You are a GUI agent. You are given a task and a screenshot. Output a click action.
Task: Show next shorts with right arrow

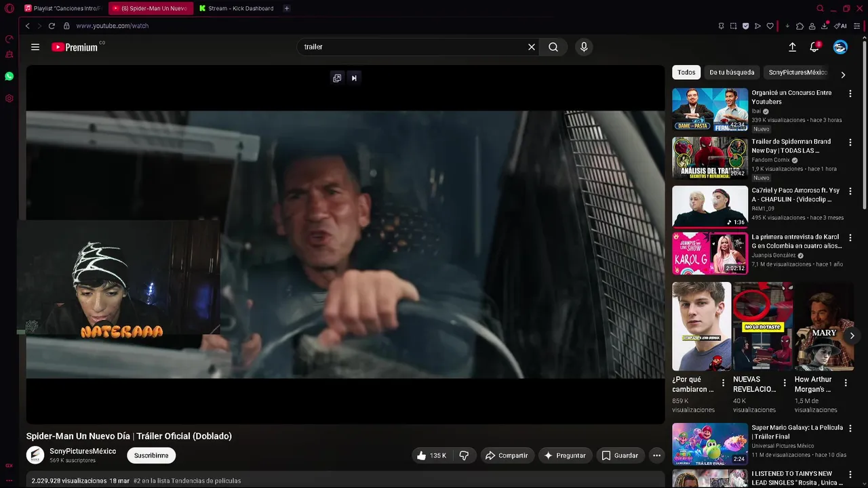852,335
